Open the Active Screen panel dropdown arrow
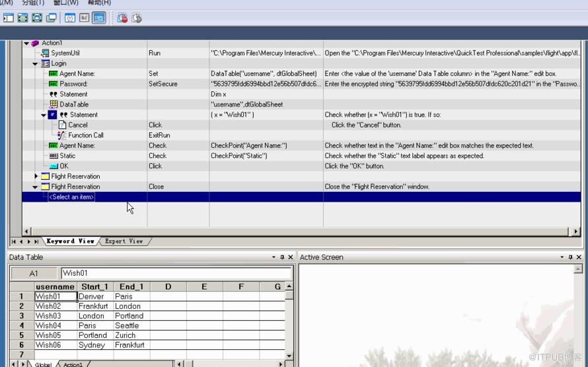This screenshot has width=588, height=367. (x=562, y=257)
